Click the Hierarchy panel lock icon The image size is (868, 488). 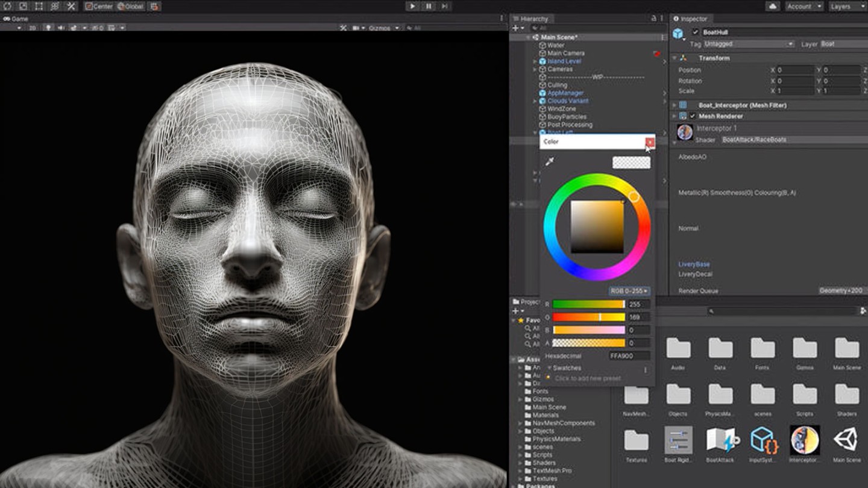pyautogui.click(x=654, y=19)
